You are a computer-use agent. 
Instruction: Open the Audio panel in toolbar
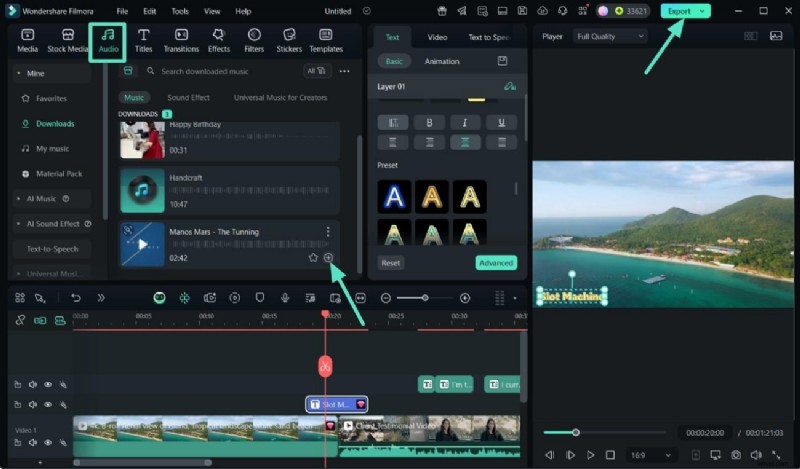click(107, 39)
